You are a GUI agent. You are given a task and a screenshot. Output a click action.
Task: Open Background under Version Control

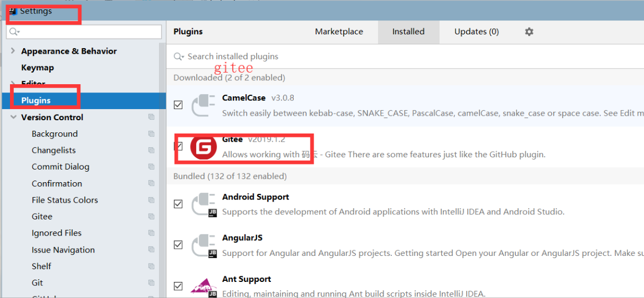(55, 134)
